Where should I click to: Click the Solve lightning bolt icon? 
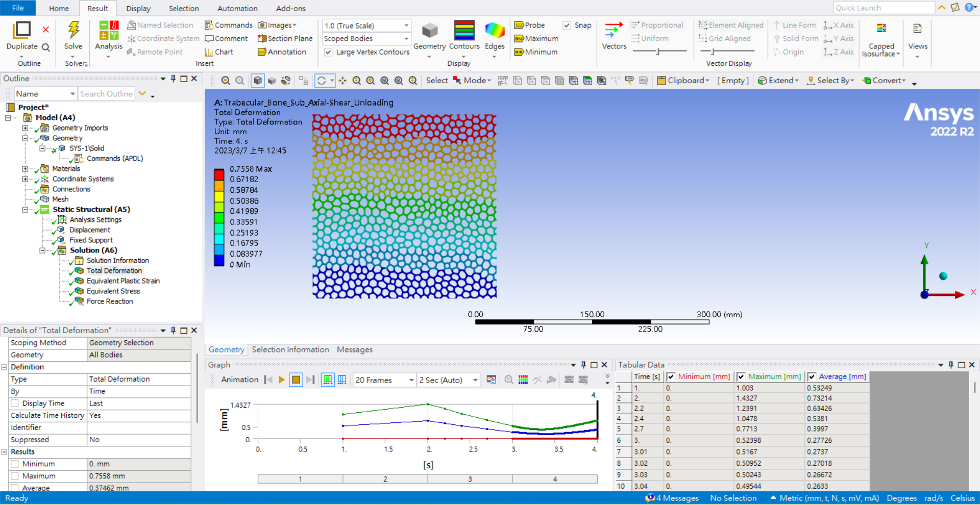[73, 30]
